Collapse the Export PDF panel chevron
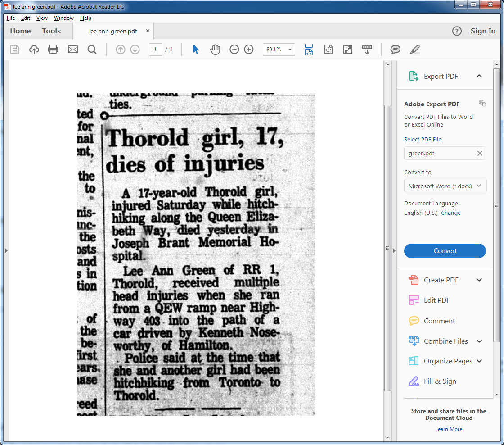The width and height of the screenshot is (504, 445). click(479, 76)
